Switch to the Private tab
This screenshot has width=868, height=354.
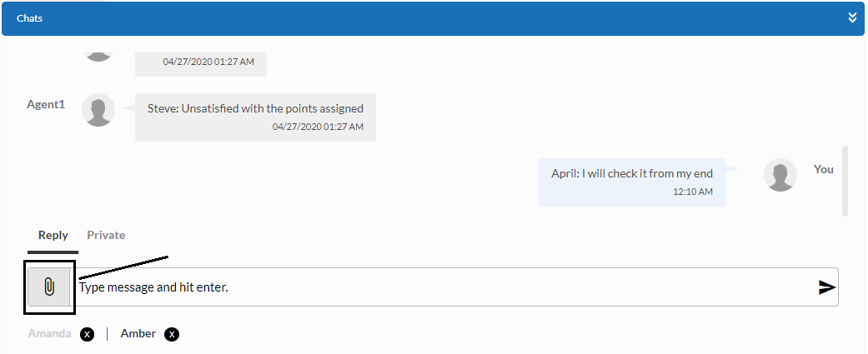pos(106,235)
